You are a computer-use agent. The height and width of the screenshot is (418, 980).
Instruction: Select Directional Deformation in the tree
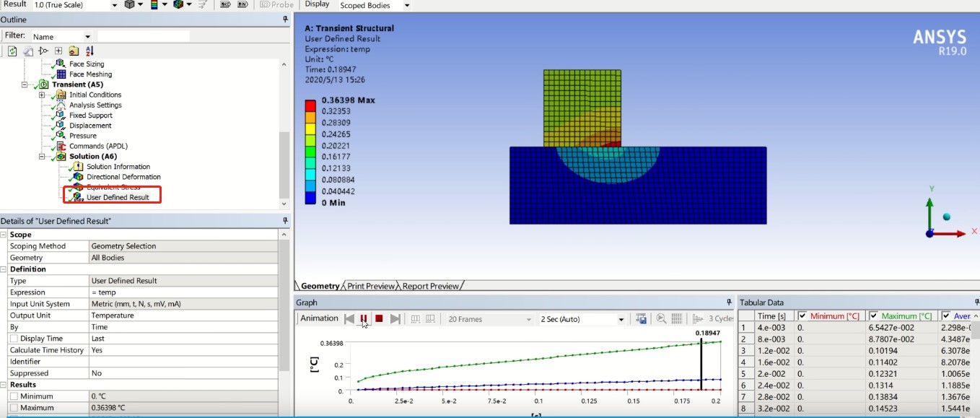point(123,177)
